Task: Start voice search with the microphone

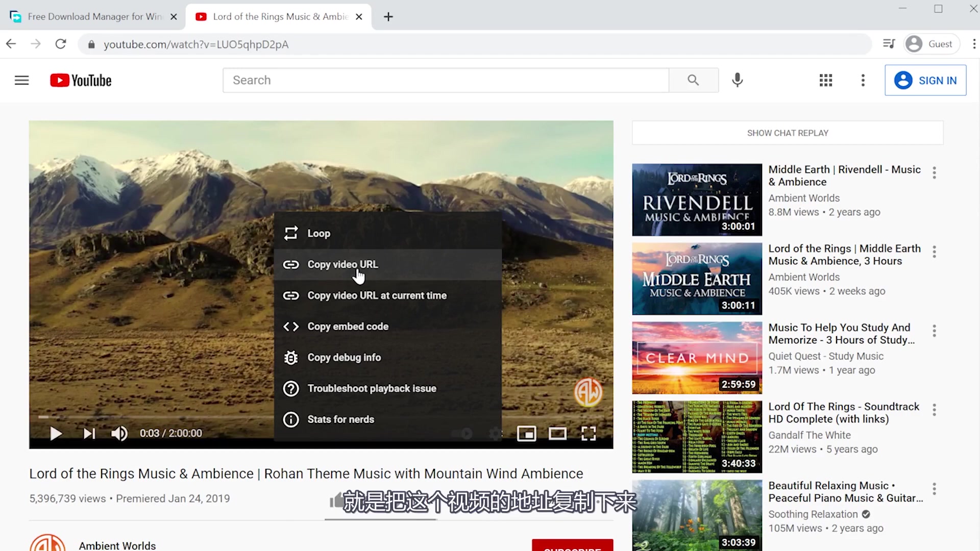Action: click(x=737, y=80)
